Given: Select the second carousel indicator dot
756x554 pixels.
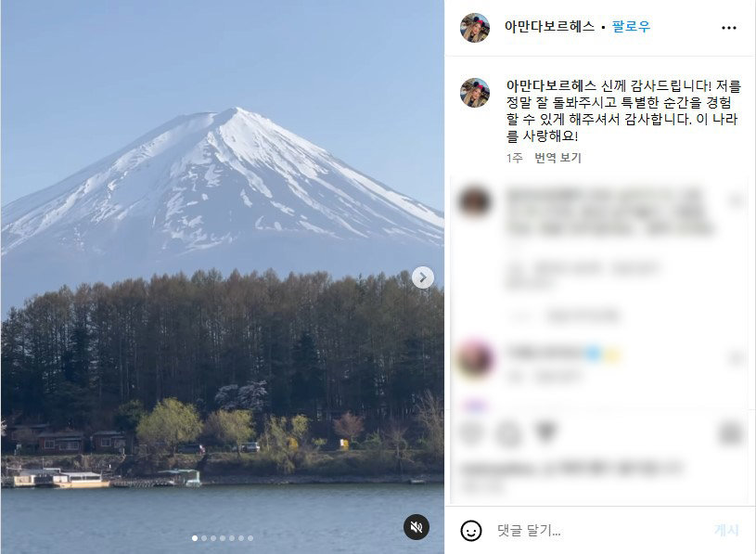Looking at the screenshot, I should click(204, 538).
